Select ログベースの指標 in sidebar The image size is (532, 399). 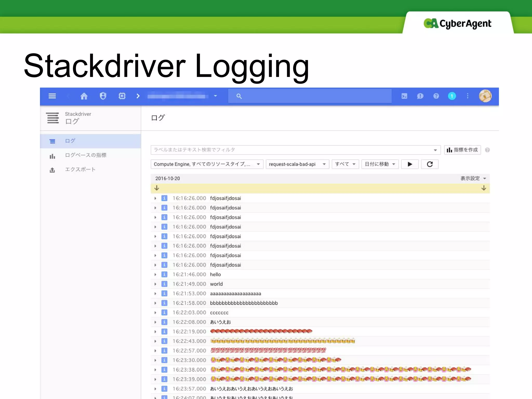coord(90,155)
